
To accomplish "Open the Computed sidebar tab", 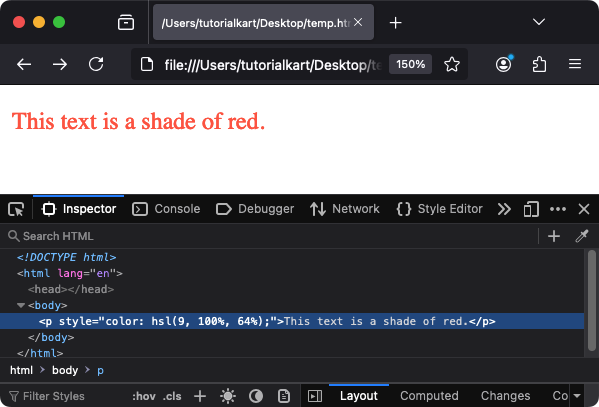I will tap(429, 396).
